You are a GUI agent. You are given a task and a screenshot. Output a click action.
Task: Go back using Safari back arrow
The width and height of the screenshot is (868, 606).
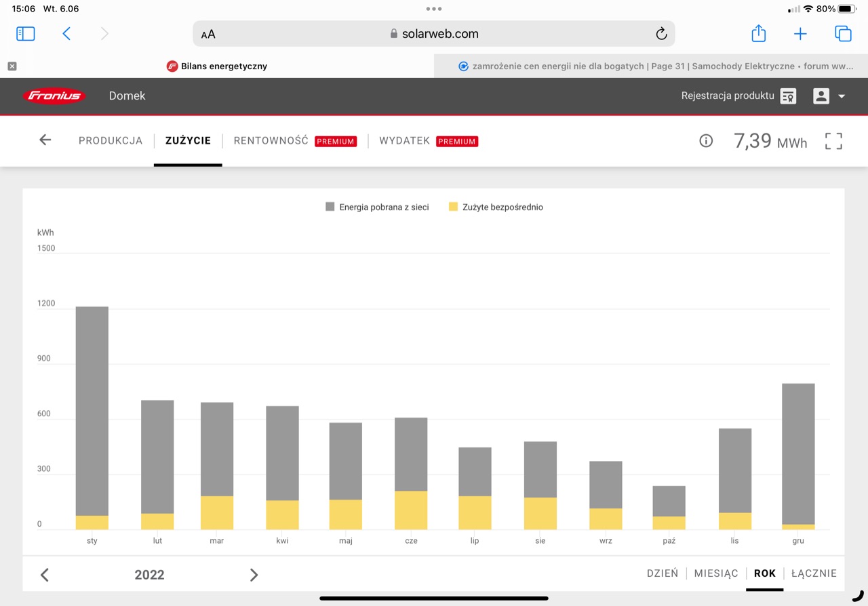tap(66, 34)
